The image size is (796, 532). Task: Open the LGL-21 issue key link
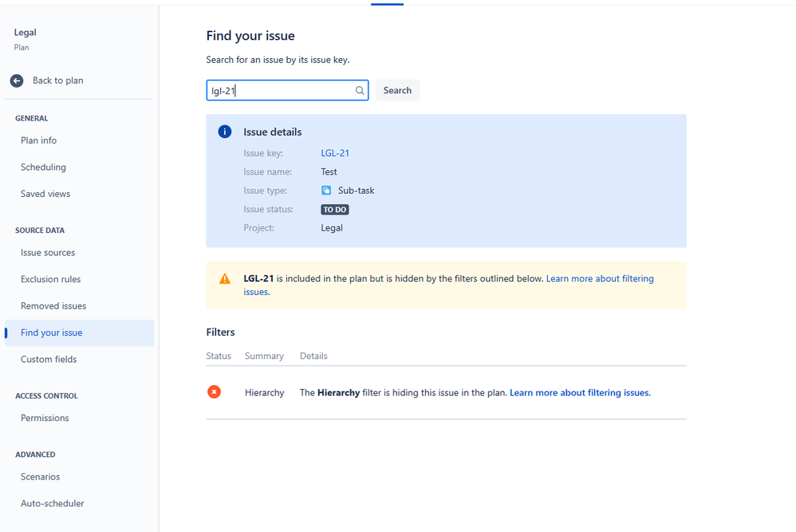pos(335,153)
